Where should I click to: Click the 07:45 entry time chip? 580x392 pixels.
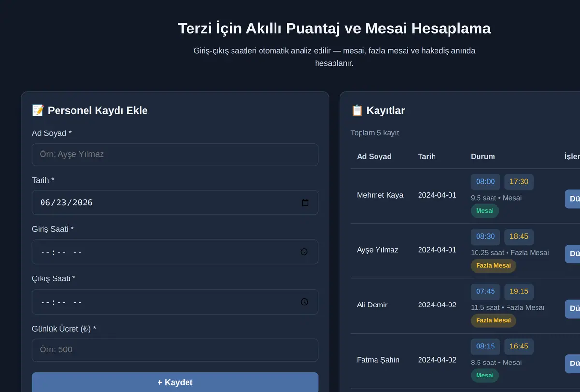click(485, 291)
